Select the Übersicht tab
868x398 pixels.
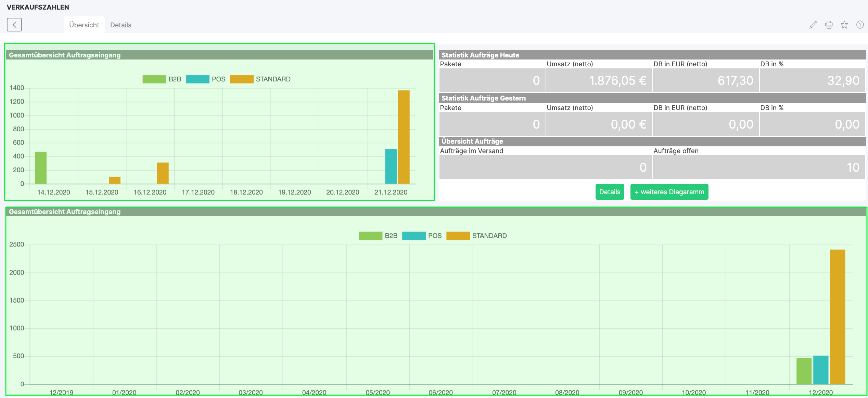coord(84,25)
